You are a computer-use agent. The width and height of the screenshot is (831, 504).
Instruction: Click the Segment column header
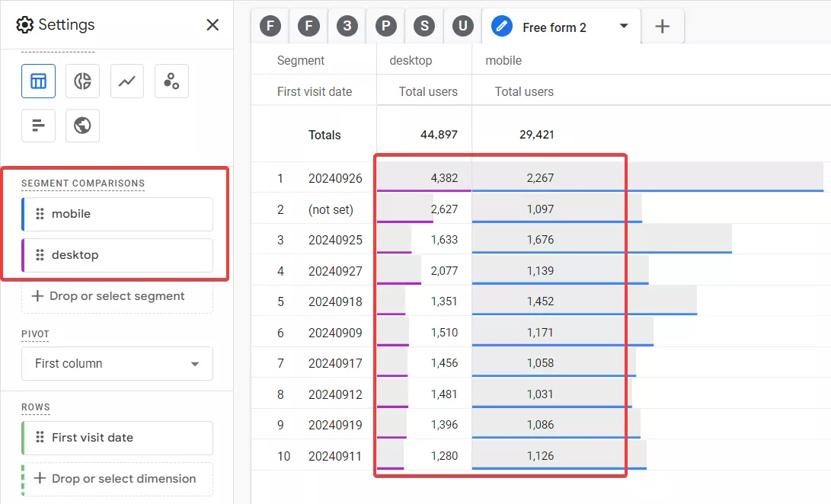tap(301, 60)
